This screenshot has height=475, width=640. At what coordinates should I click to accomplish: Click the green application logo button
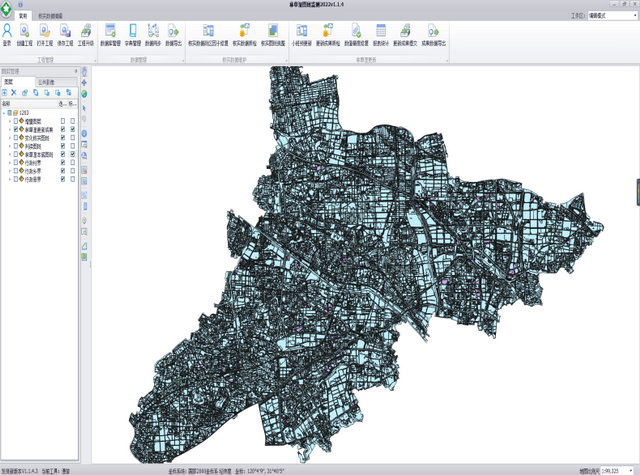[x=6, y=9]
